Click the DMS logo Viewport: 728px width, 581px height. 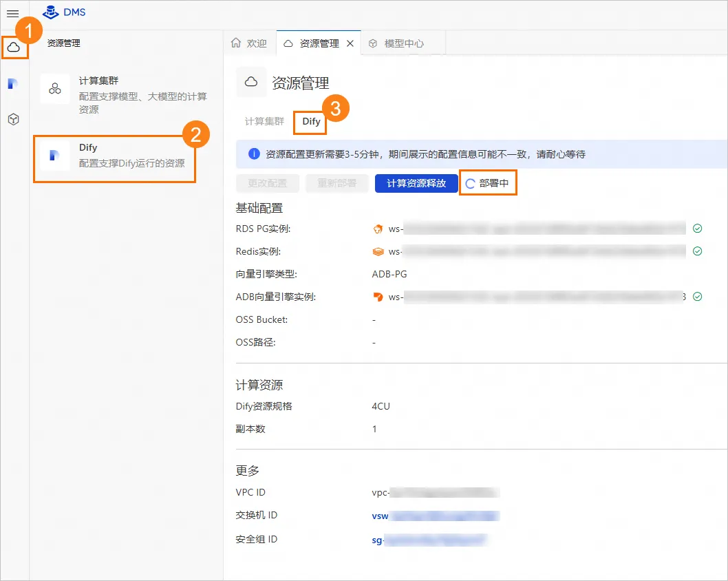click(64, 12)
